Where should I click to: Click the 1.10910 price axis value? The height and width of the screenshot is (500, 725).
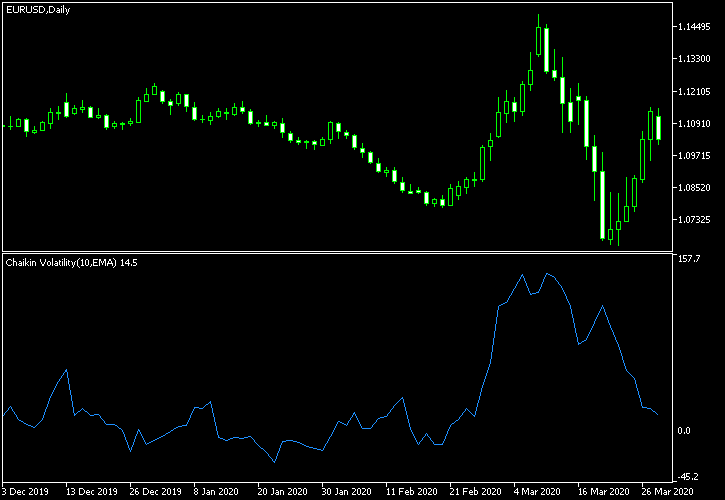coord(694,123)
